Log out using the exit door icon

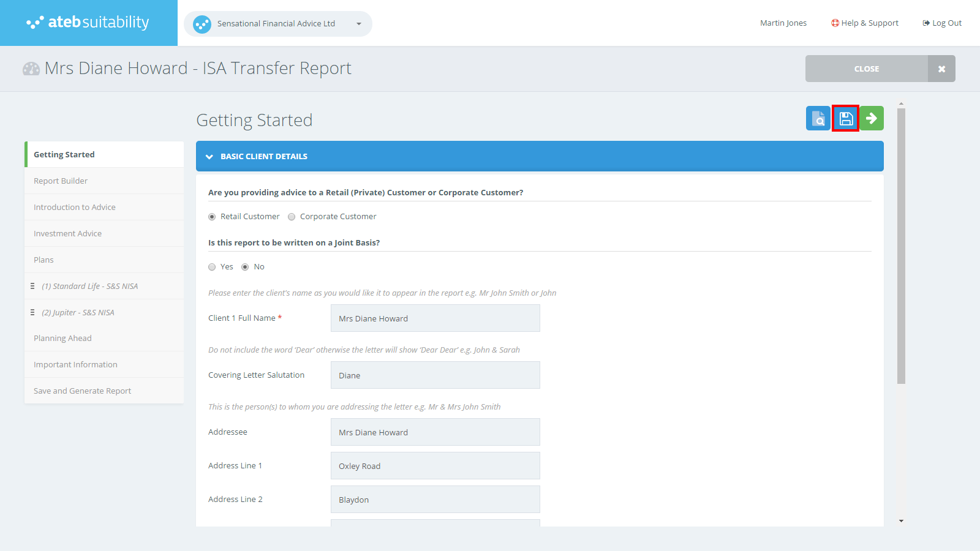pyautogui.click(x=925, y=23)
